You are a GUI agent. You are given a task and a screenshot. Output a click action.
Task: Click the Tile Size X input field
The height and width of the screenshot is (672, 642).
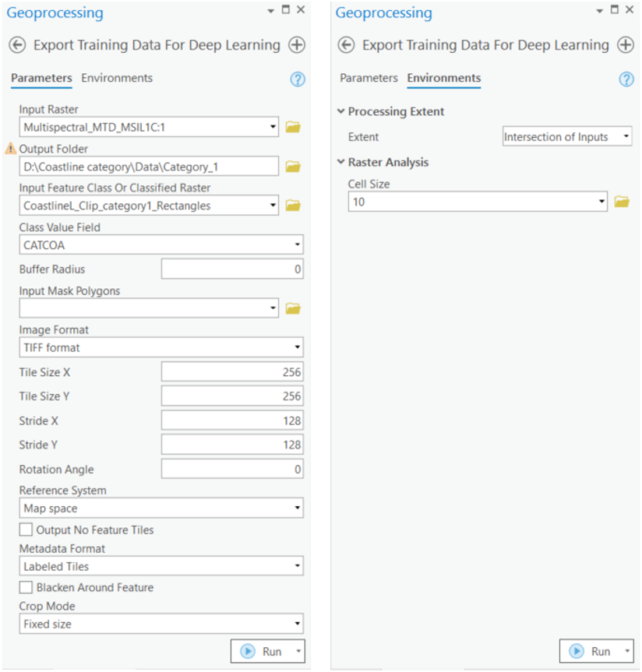[231, 372]
